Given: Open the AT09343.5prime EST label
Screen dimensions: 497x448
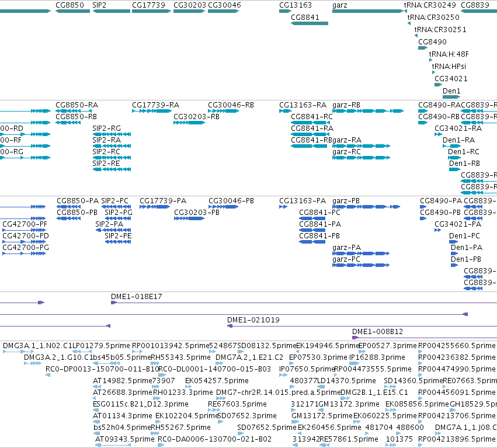Looking at the screenshot, I should click(x=125, y=439).
